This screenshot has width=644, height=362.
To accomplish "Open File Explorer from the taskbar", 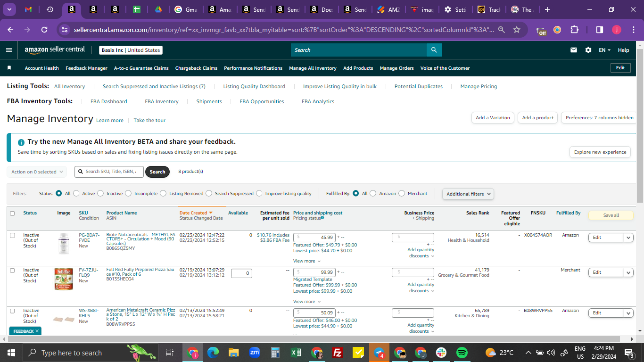I will [x=234, y=353].
